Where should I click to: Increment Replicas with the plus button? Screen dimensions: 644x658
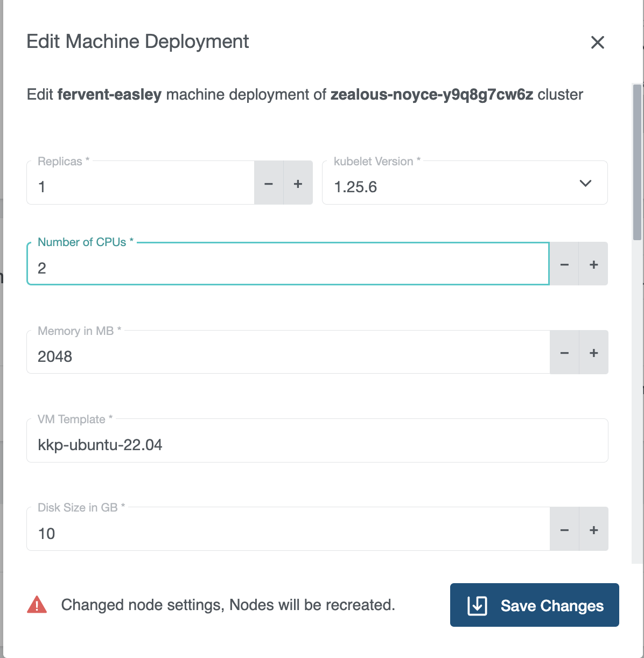coord(298,184)
